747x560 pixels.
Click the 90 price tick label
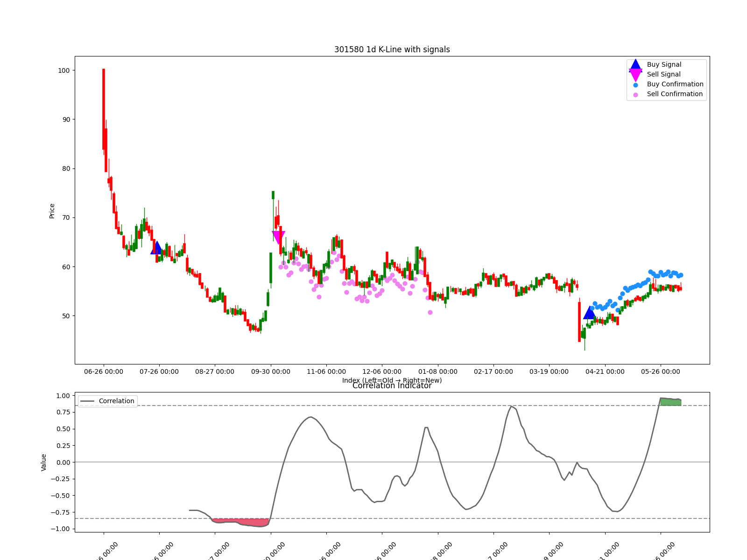(66, 119)
